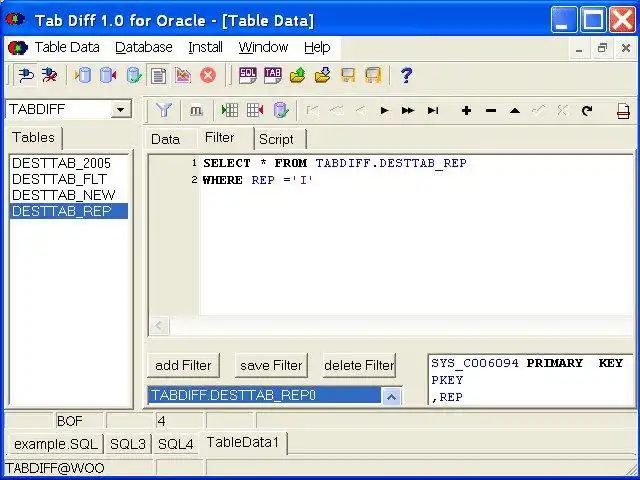This screenshot has height=480, width=640.
Task: Open the Install menu
Action: [x=205, y=47]
